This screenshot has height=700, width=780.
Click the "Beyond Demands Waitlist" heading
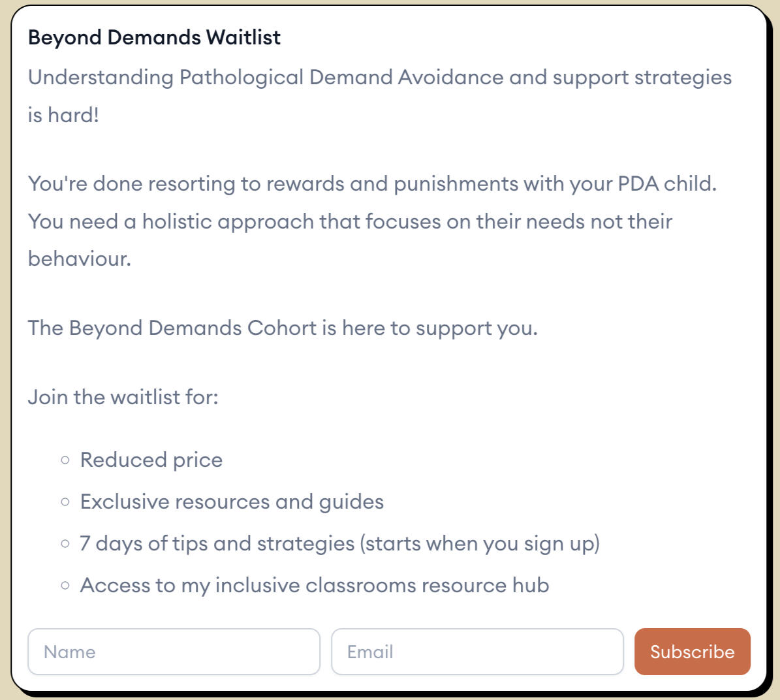point(154,37)
